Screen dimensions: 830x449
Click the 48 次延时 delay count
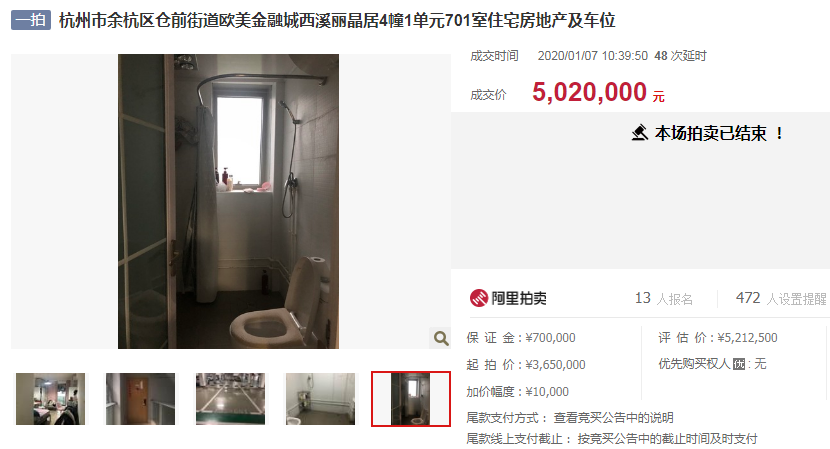[x=680, y=56]
